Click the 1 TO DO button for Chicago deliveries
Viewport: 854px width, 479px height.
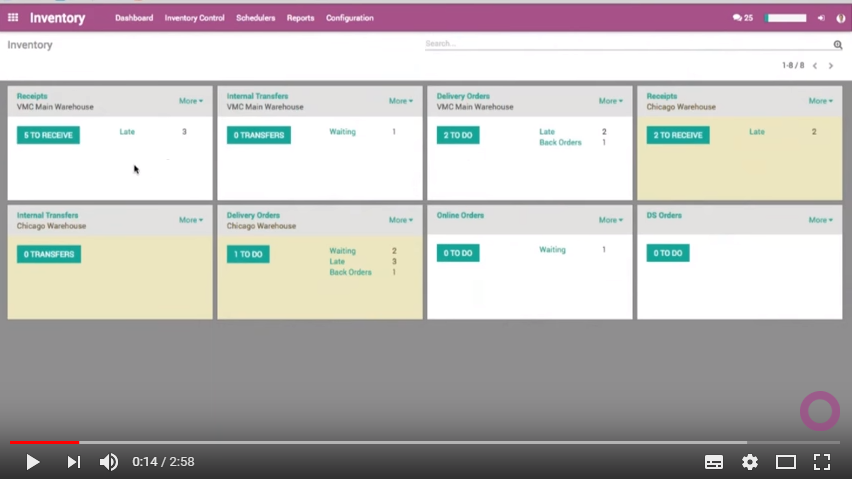tap(248, 254)
